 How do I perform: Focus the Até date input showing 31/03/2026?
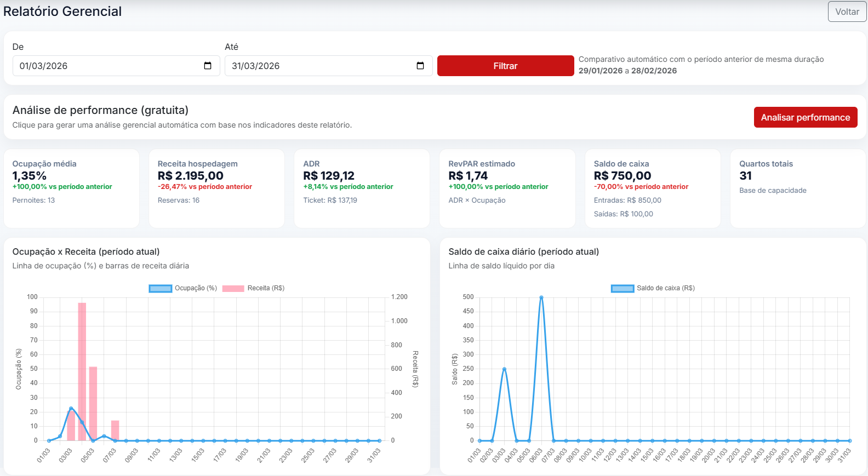329,66
